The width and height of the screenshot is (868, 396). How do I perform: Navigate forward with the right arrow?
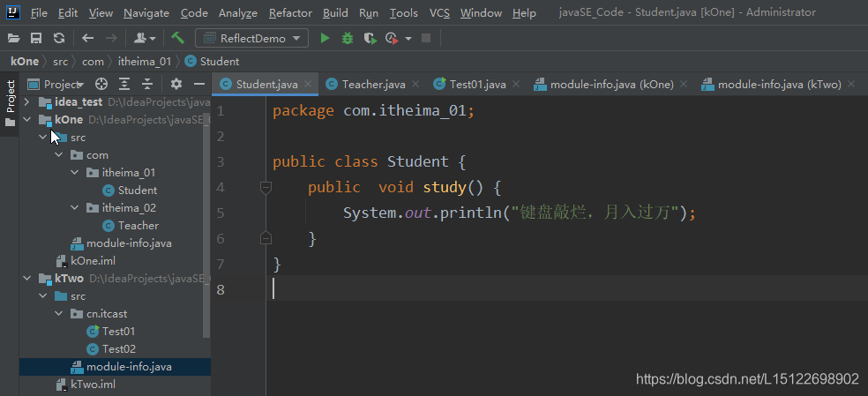(111, 38)
